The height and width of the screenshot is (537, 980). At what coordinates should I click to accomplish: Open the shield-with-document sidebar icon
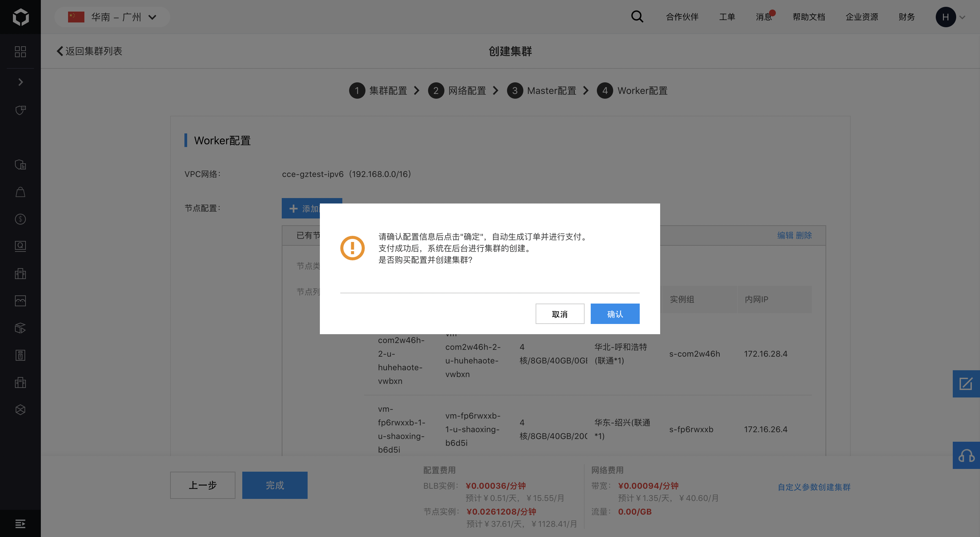tap(20, 164)
